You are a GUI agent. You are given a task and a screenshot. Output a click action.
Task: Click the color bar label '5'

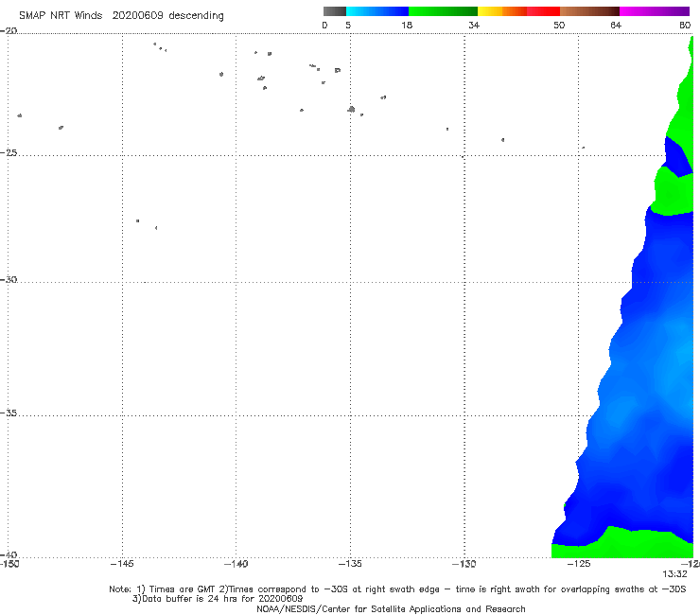(348, 26)
